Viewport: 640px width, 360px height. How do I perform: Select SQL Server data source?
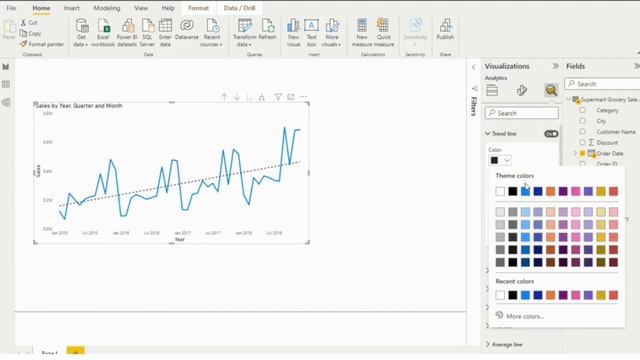tap(147, 33)
